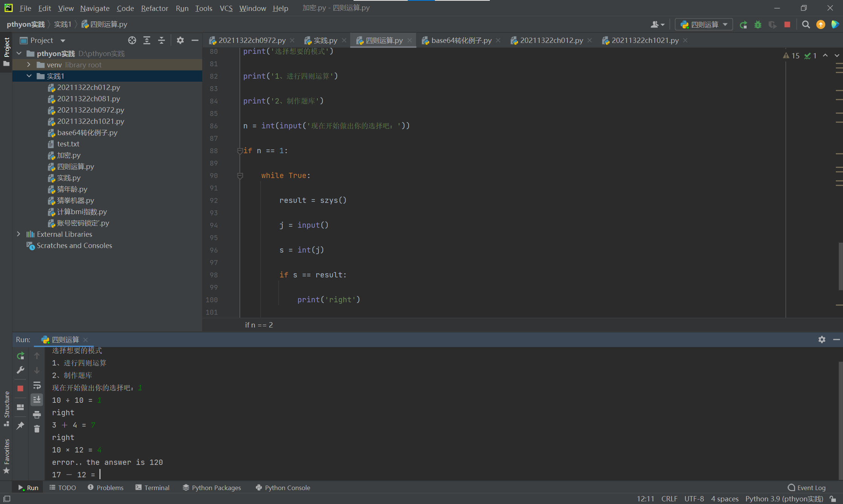
Task: Toggle soft-wrap in Run console
Action: pos(37,385)
